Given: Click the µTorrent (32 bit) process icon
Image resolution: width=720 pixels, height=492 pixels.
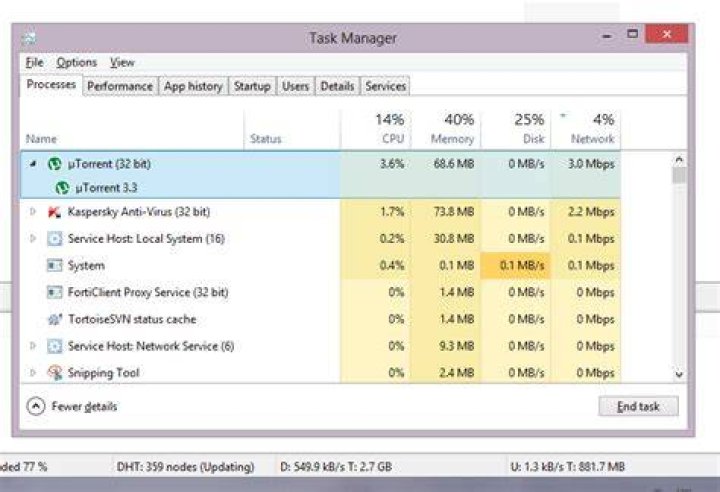Looking at the screenshot, I should click(x=55, y=164).
